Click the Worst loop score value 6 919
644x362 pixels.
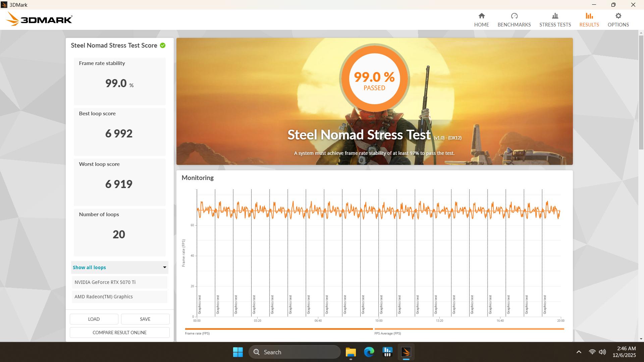(119, 184)
